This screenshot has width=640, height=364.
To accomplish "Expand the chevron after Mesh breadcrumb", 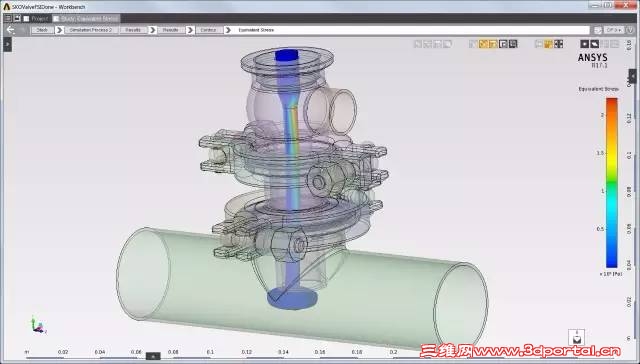I will [60, 30].
